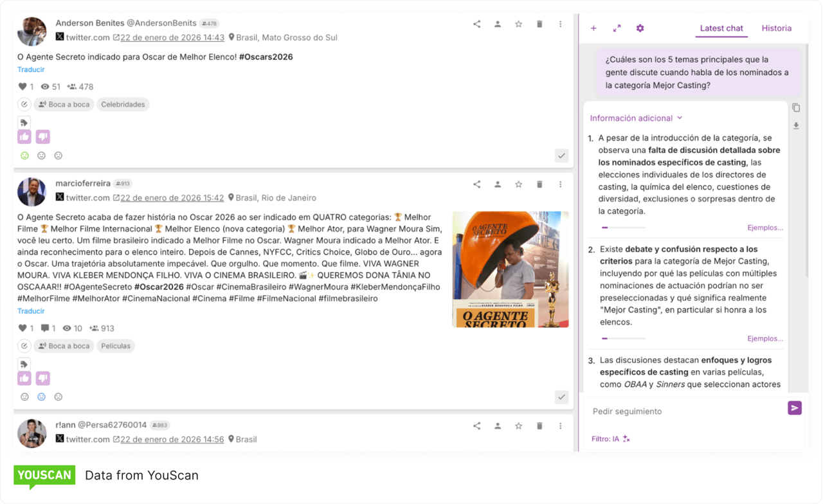Mark Anderson Benites' post as processed checkbox

(x=561, y=156)
